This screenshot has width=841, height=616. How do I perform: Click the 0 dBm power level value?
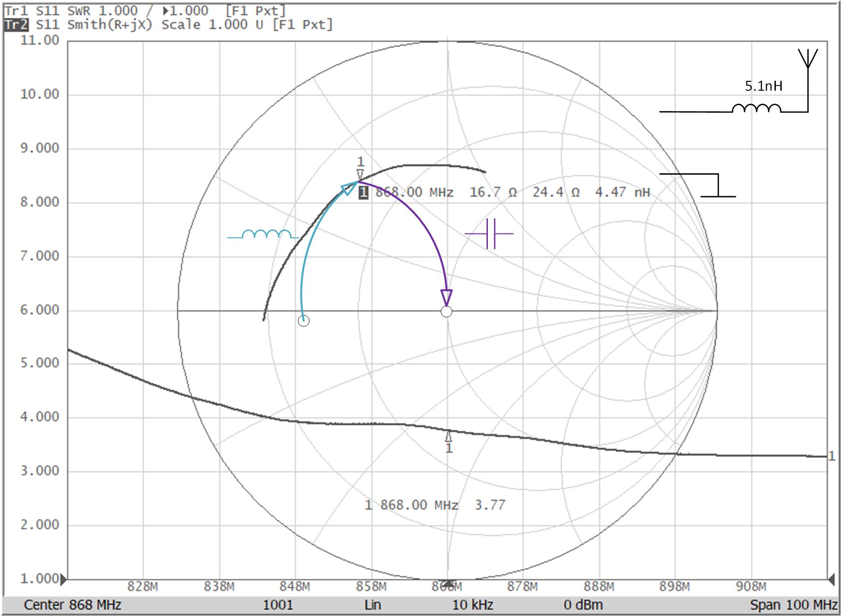pos(583,605)
